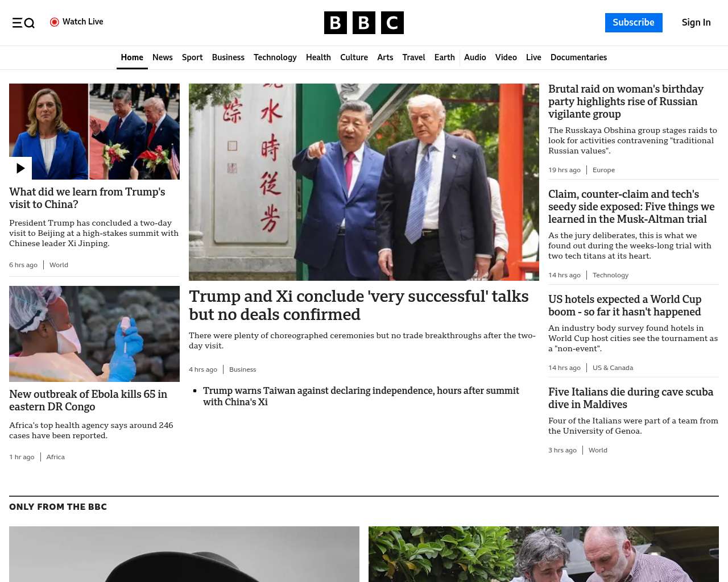Screen dimensions: 728x582
Task: Open Trump warns Taiwan related story
Action: 361,396
